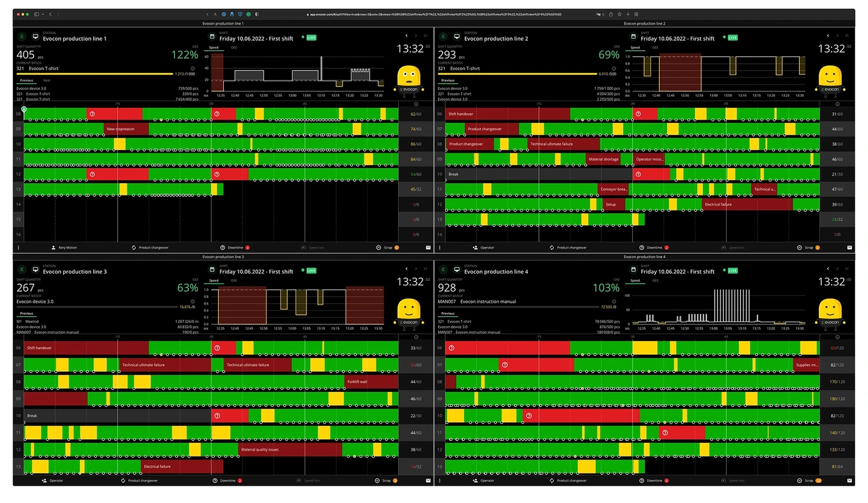Click 'Setup' block in line 2 timeline

pyautogui.click(x=614, y=204)
